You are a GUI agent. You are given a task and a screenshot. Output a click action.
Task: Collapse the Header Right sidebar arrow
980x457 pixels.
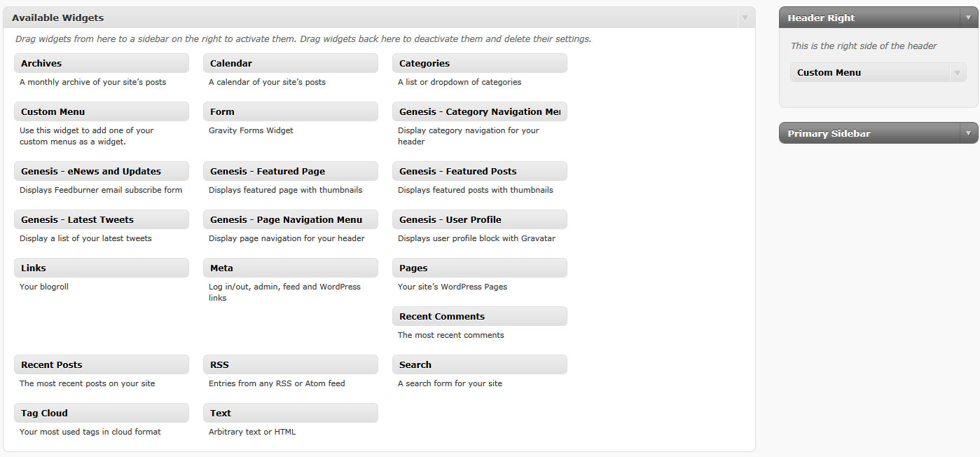pos(969,18)
